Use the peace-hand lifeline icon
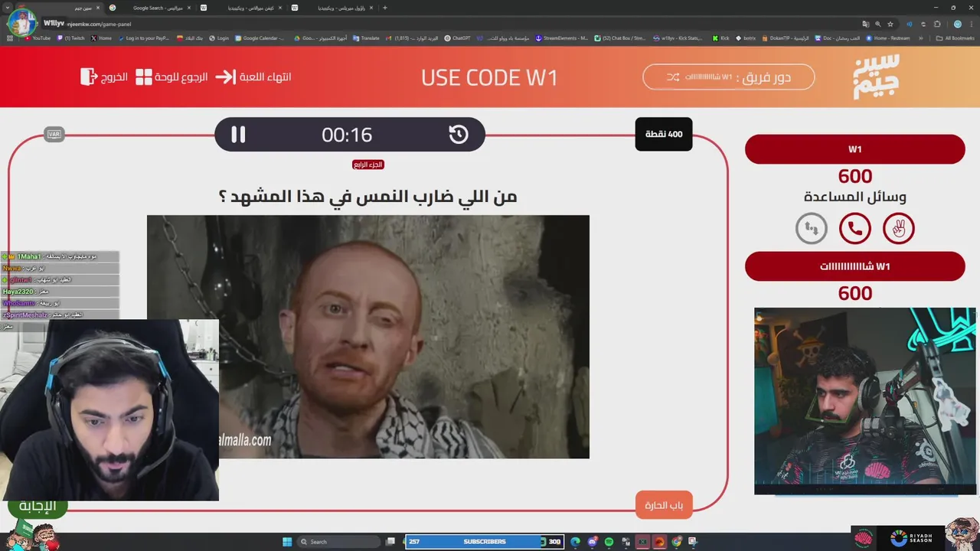This screenshot has width=980, height=551. (x=899, y=228)
